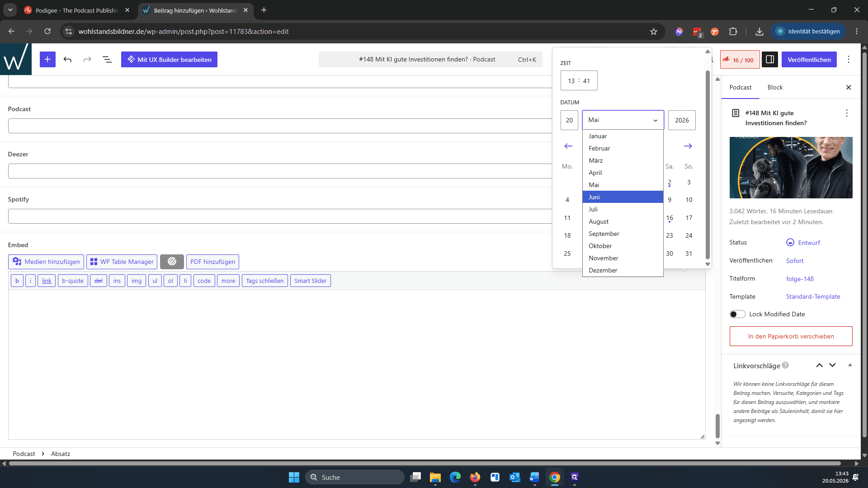The image size is (868, 488).
Task: Click the Wohlstandsbildner W logo
Action: coord(16,59)
